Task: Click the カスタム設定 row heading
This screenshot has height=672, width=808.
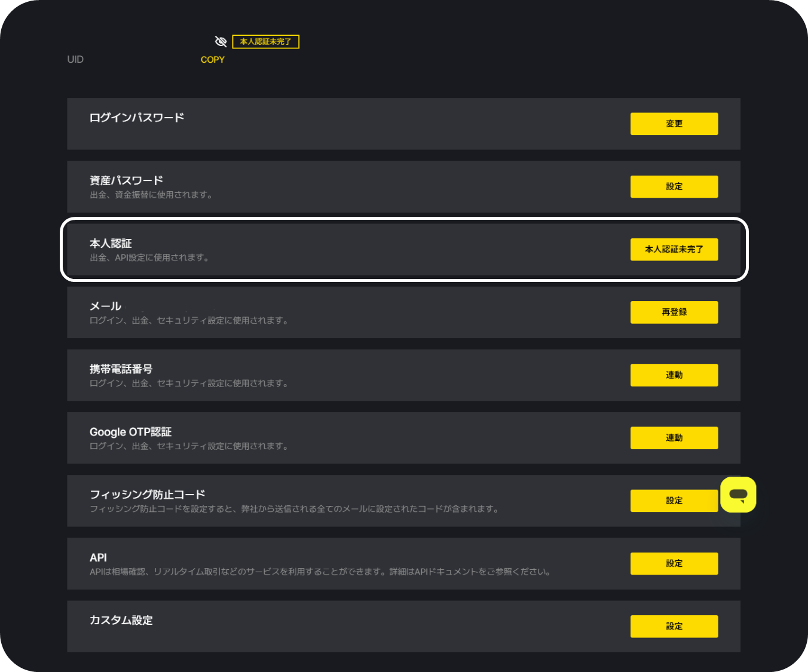Action: (x=121, y=620)
